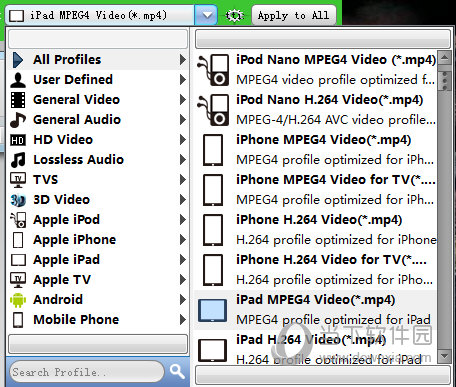
Task: Click the General Audio music note icon
Action: (18, 120)
